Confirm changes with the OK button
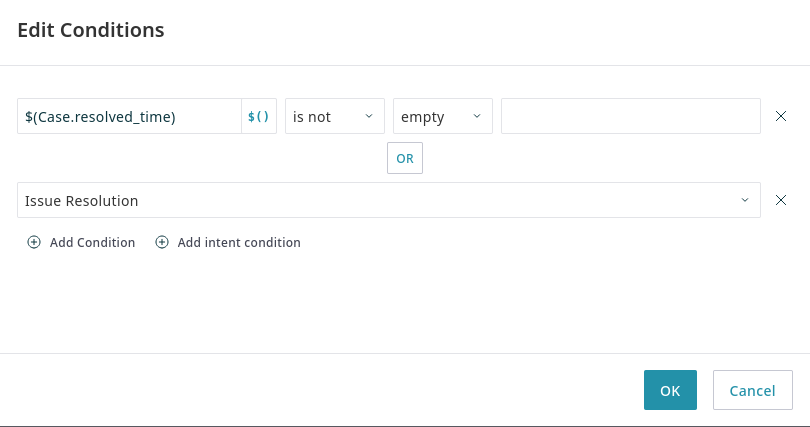810x427 pixels. tap(670, 390)
